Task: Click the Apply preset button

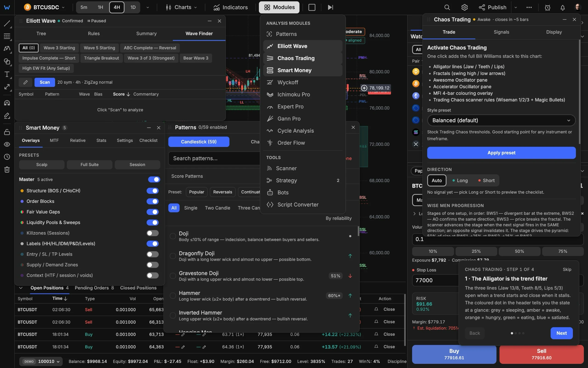Action: [501, 153]
